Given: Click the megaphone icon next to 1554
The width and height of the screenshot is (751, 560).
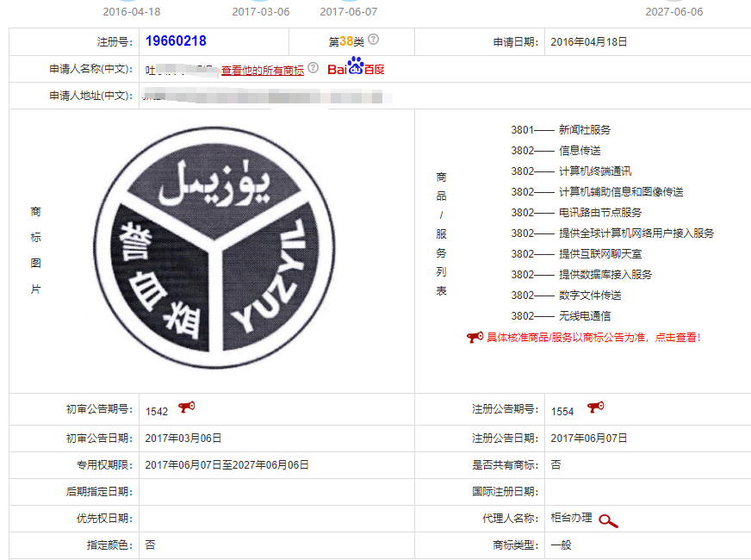Looking at the screenshot, I should pyautogui.click(x=596, y=408).
